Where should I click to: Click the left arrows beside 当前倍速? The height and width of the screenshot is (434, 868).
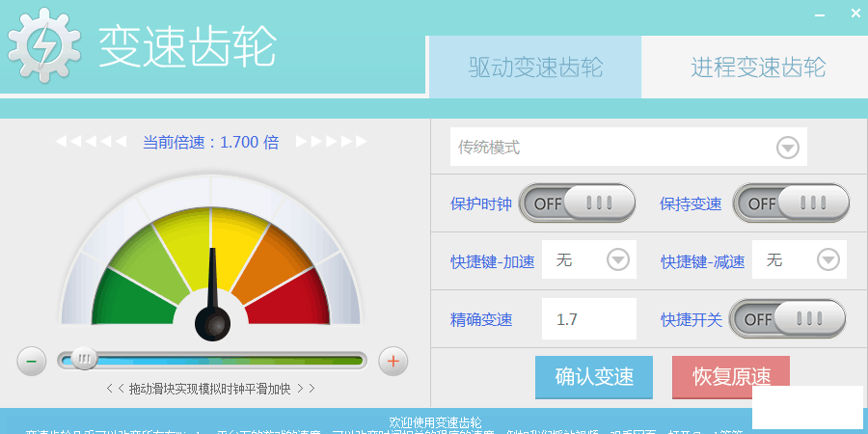91,142
